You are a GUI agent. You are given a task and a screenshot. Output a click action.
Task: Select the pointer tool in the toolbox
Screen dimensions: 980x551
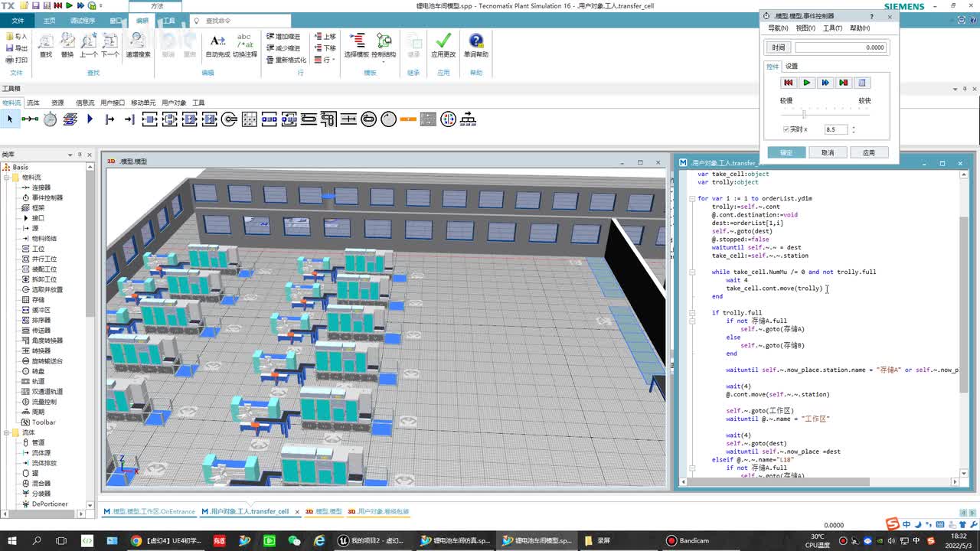10,119
